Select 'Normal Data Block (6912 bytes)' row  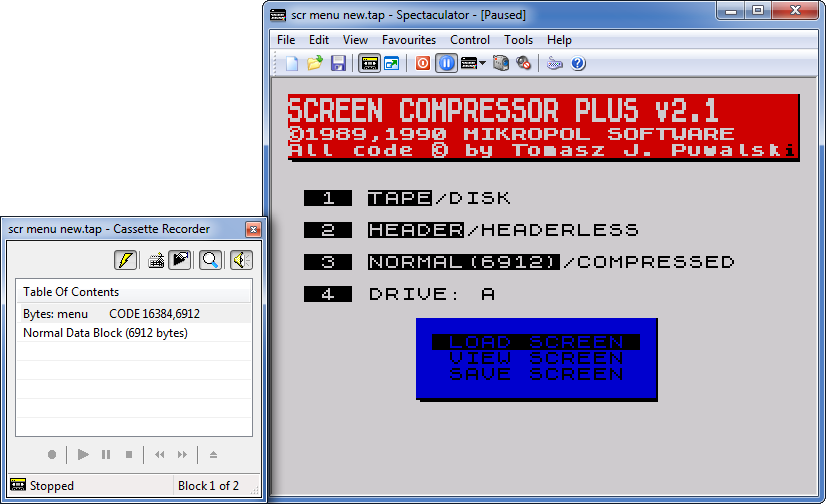(134, 333)
